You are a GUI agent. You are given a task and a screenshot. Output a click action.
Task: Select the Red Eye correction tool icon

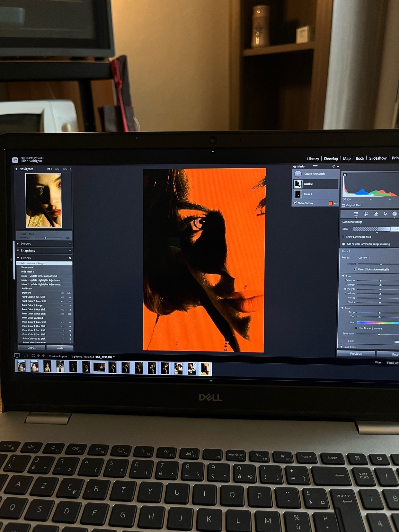386,214
